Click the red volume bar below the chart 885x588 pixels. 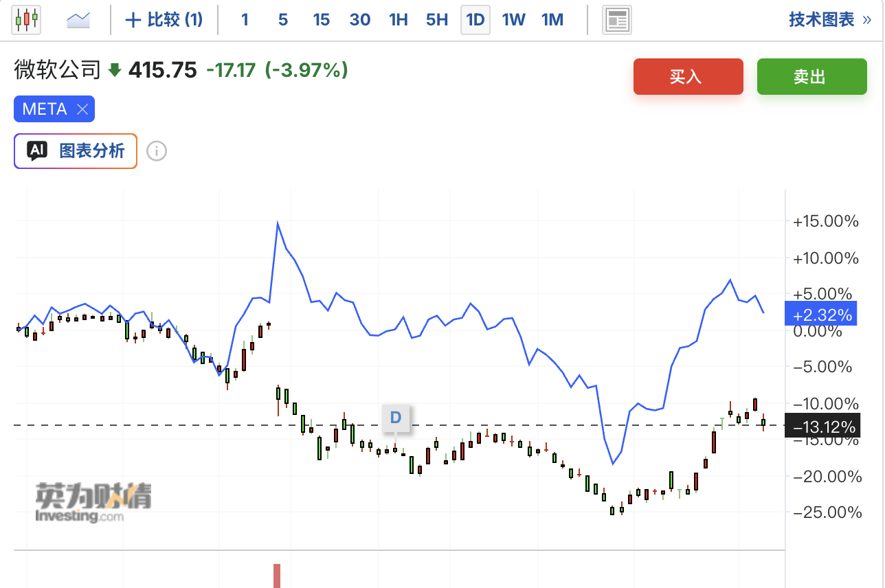277,576
